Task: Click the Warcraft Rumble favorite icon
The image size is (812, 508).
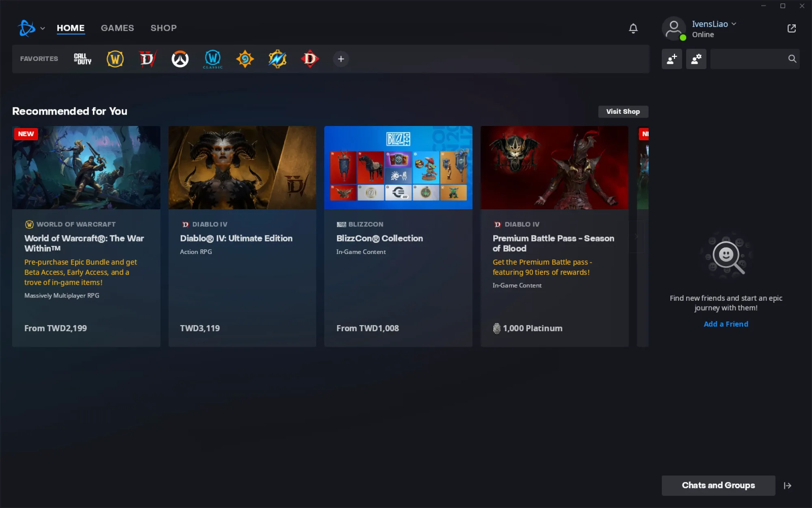Action: click(x=277, y=59)
